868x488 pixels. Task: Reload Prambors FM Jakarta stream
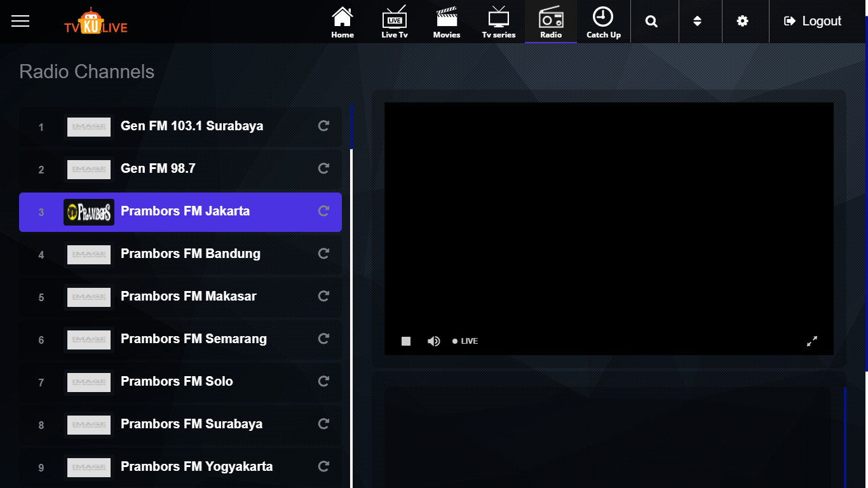(323, 211)
